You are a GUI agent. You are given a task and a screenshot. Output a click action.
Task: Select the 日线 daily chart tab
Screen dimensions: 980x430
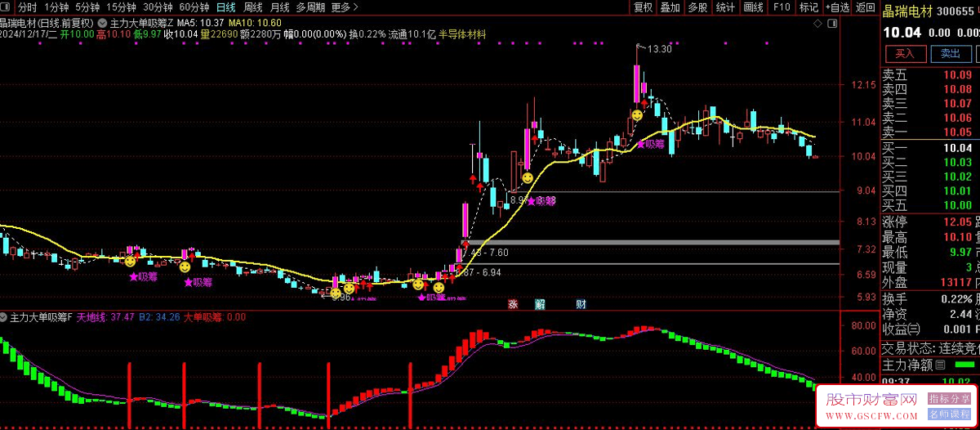click(x=225, y=7)
